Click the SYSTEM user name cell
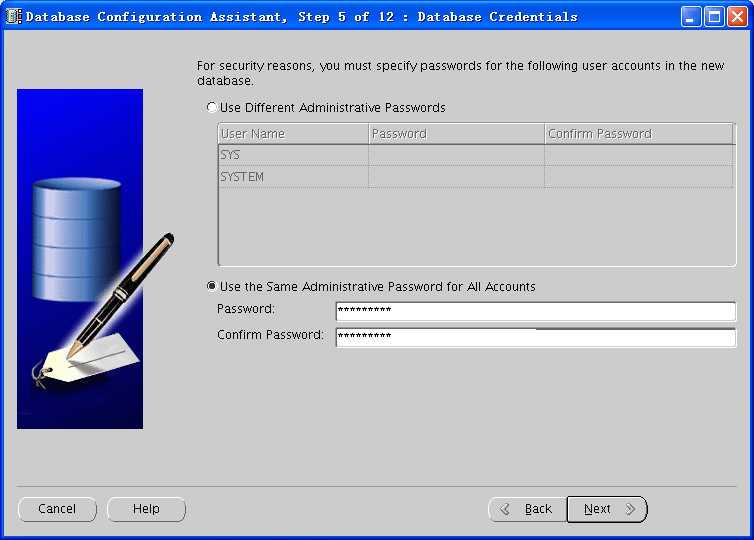This screenshot has width=754, height=540. [x=293, y=176]
